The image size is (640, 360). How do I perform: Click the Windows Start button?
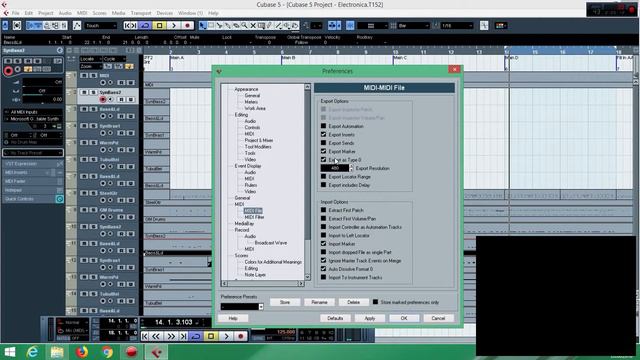point(9,351)
